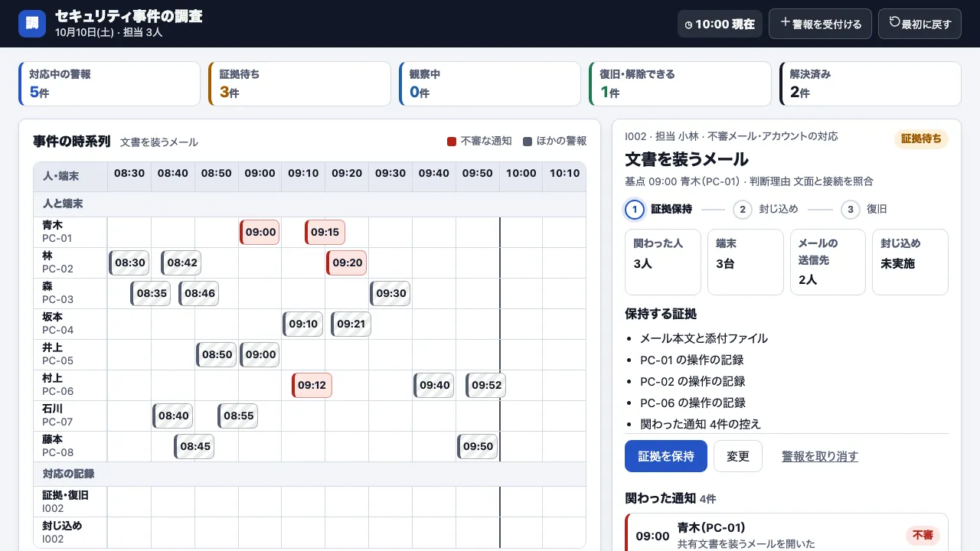Follow the 警報を取り消す link

[x=820, y=456]
